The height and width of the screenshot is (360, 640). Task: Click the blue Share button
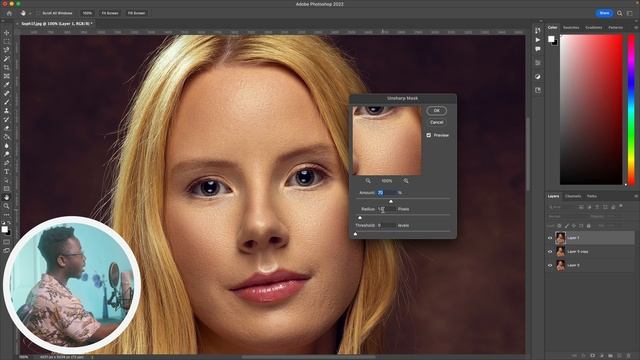[x=604, y=13]
